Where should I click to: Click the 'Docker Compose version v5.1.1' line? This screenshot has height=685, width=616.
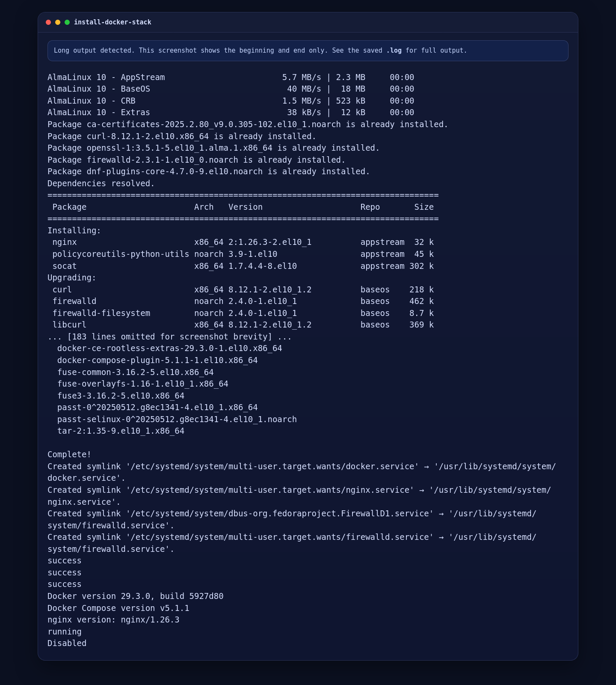118,608
